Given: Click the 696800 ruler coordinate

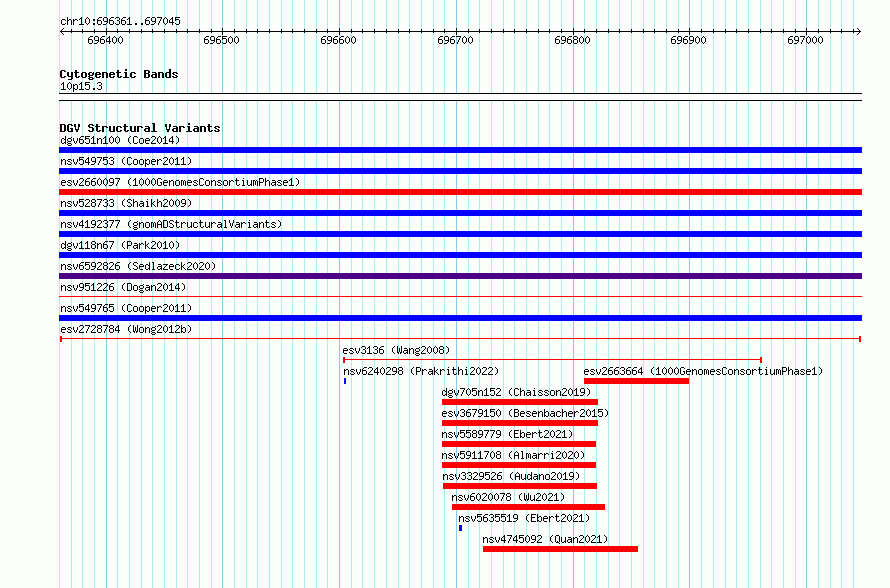Looking at the screenshot, I should [x=572, y=40].
